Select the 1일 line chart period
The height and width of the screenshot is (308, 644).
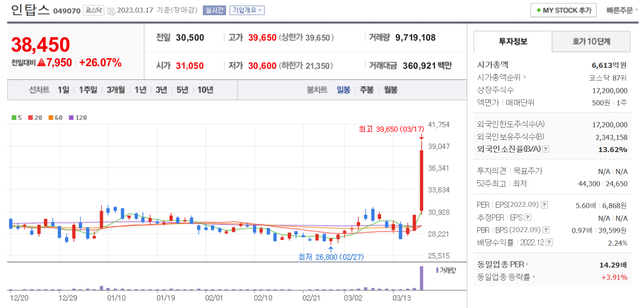click(63, 90)
